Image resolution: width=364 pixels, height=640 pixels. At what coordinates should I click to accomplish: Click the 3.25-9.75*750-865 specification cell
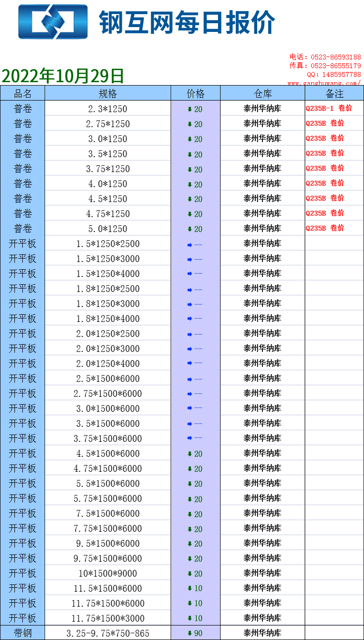(108, 633)
